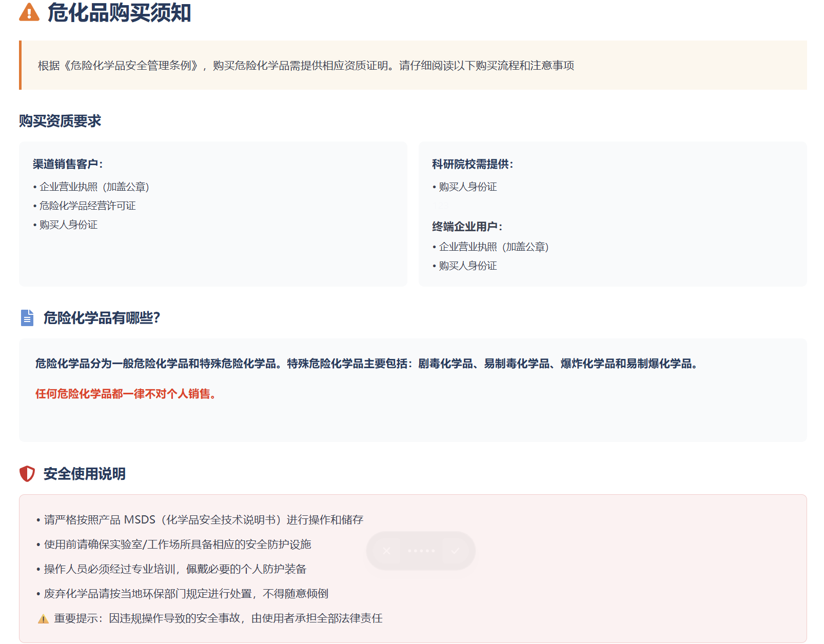Click the line starting 使用前请确保实验室
The height and width of the screenshot is (644, 824).
[x=174, y=545]
